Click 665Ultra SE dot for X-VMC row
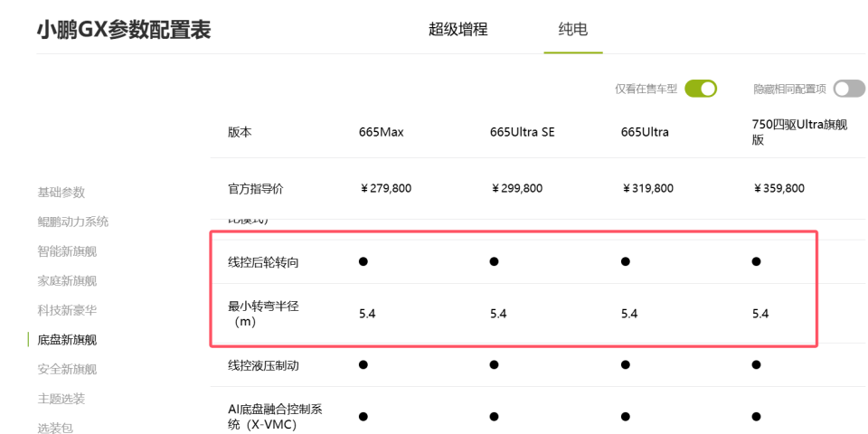 [495, 416]
